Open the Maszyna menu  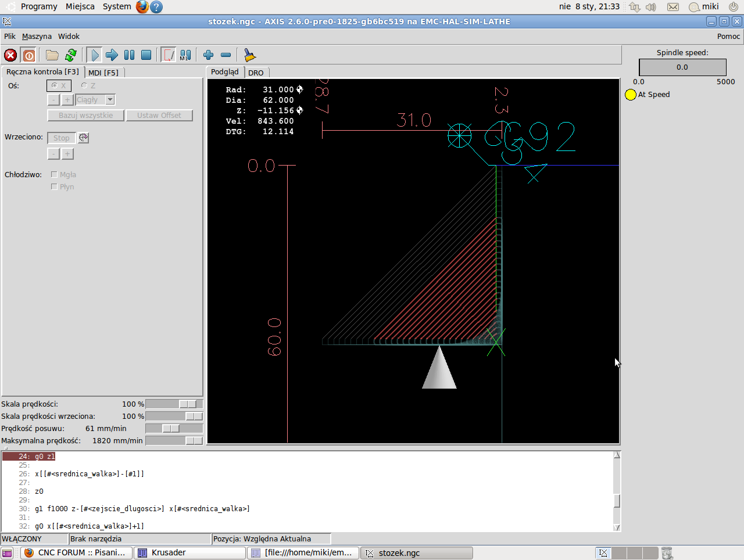coord(37,36)
